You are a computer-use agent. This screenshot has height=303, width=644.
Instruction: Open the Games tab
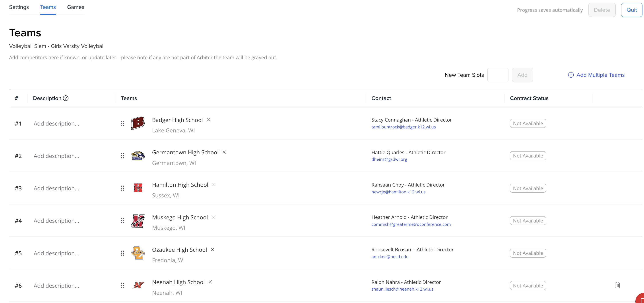point(76,7)
